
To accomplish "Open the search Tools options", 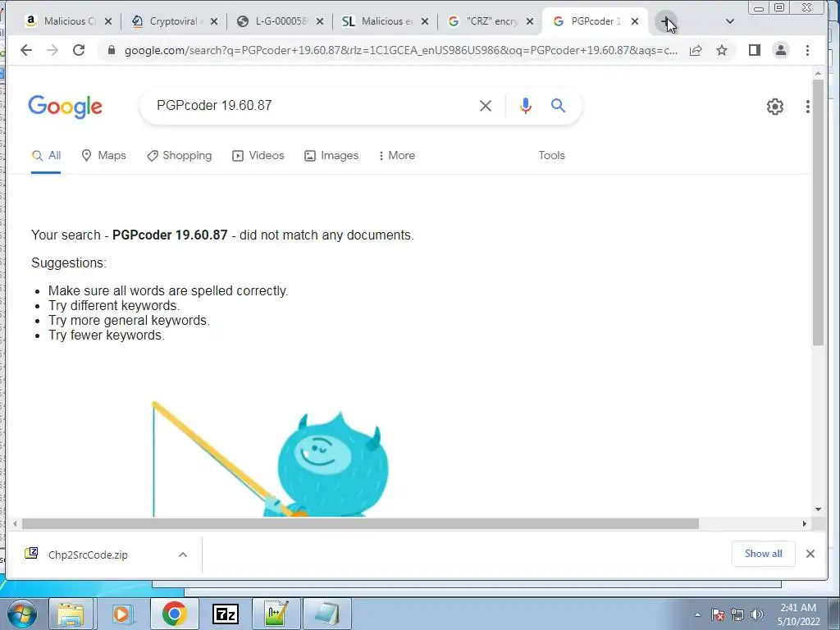I will (551, 155).
